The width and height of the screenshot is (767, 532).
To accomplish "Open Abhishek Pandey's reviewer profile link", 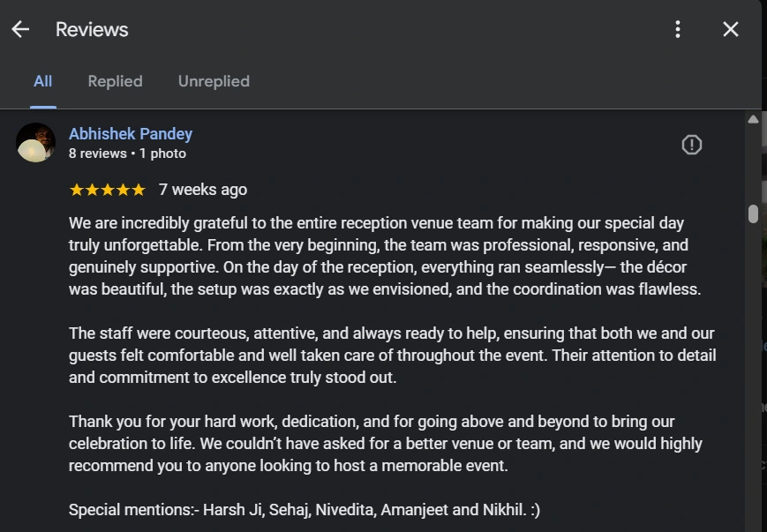I will click(131, 134).
